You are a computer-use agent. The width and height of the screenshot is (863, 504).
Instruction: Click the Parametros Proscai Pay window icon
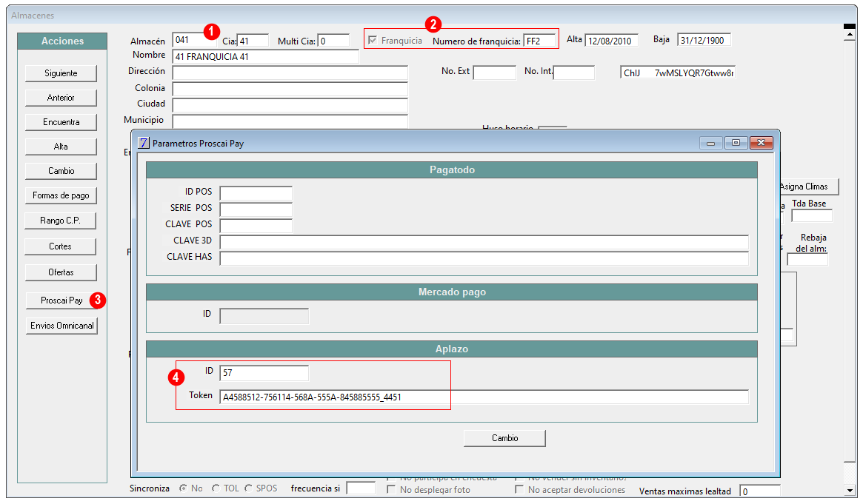pos(143,143)
